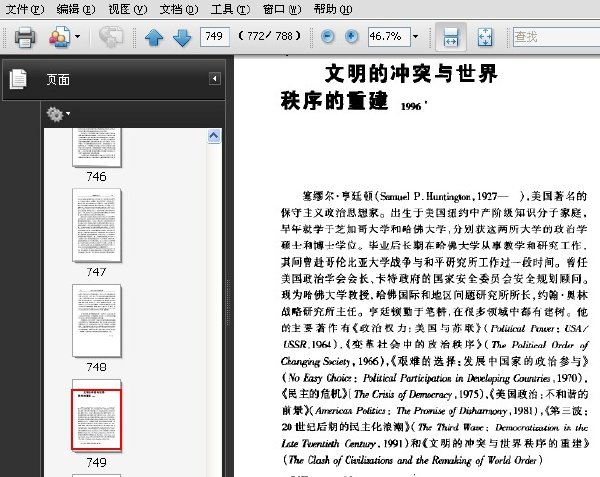The image size is (600, 477).
Task: Open the 文件 menu
Action: pos(24,9)
